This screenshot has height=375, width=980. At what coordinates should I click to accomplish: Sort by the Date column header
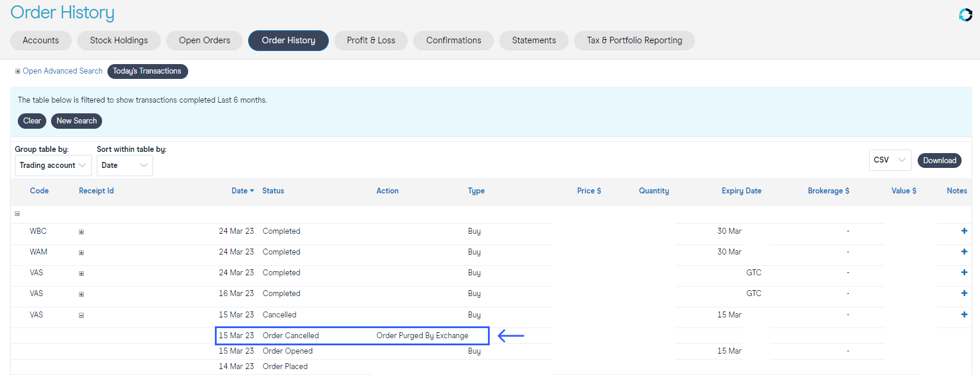[242, 191]
